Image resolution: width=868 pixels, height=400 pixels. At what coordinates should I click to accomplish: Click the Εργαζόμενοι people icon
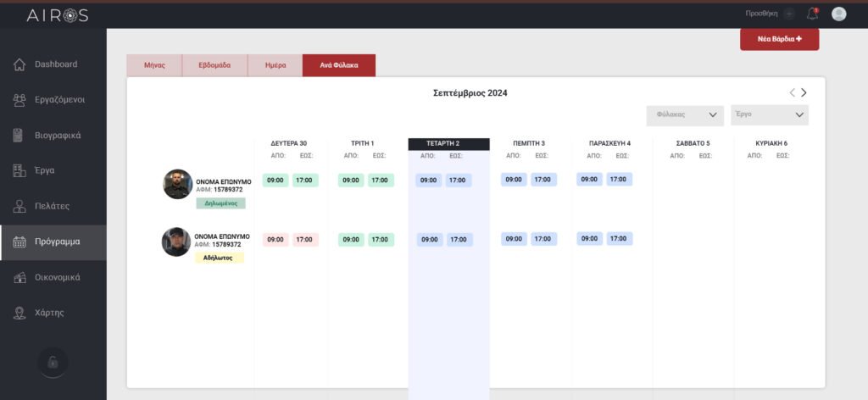tap(19, 100)
